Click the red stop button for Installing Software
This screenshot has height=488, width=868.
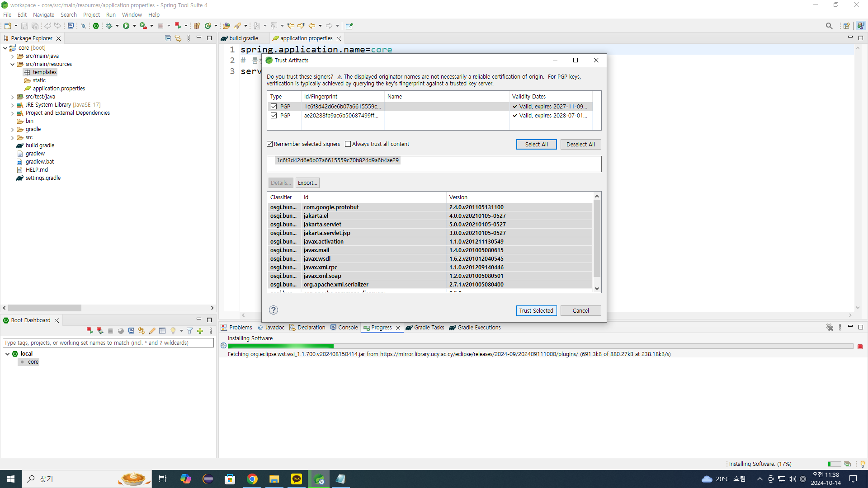click(x=860, y=347)
